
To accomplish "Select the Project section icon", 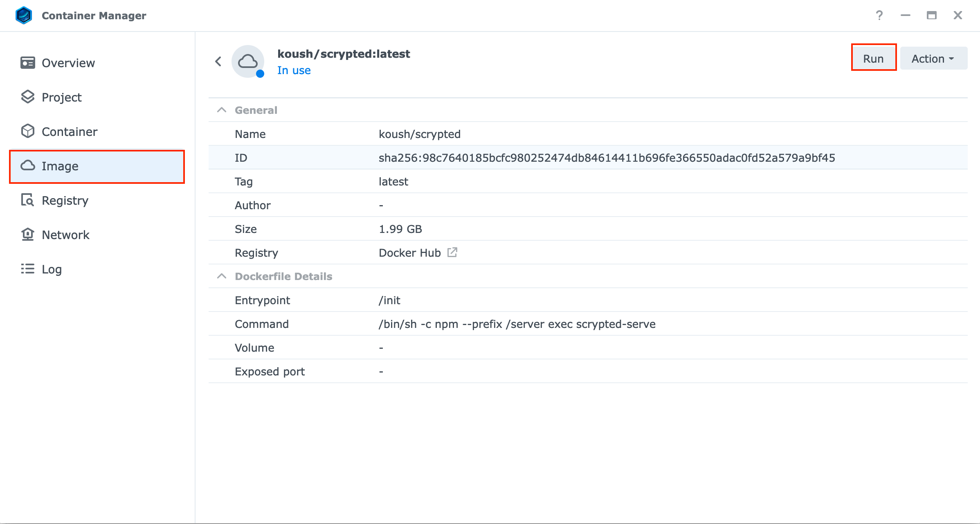I will coord(27,97).
